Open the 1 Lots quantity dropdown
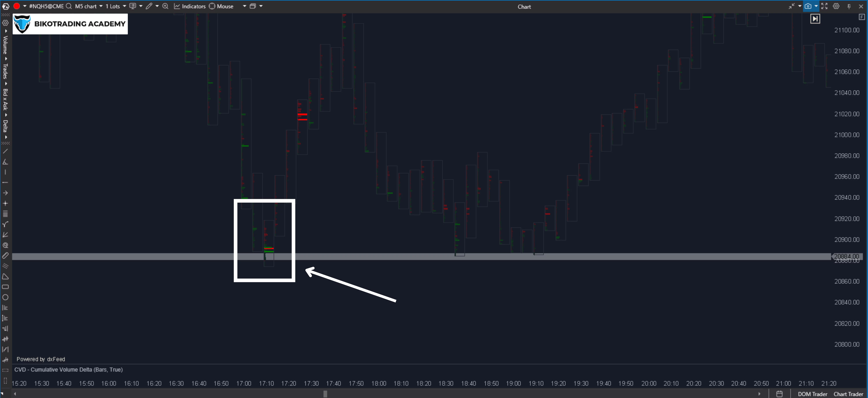 tap(116, 6)
